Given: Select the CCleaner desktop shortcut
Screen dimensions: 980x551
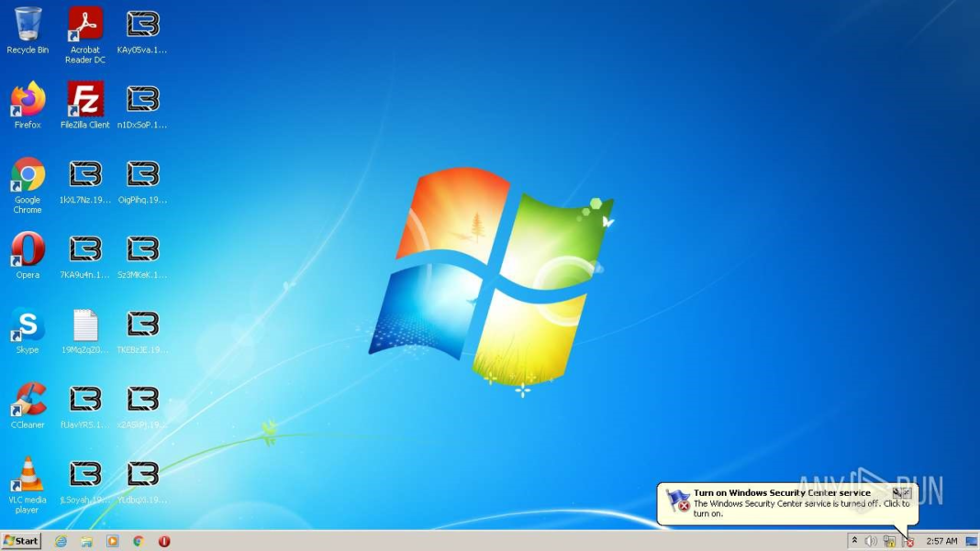Looking at the screenshot, I should coord(28,405).
